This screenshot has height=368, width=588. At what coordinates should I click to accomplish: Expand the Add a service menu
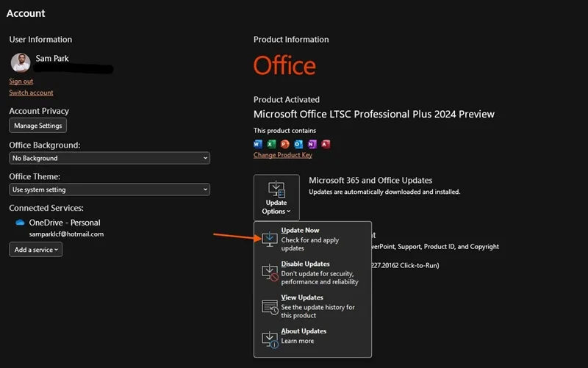pyautogui.click(x=35, y=250)
